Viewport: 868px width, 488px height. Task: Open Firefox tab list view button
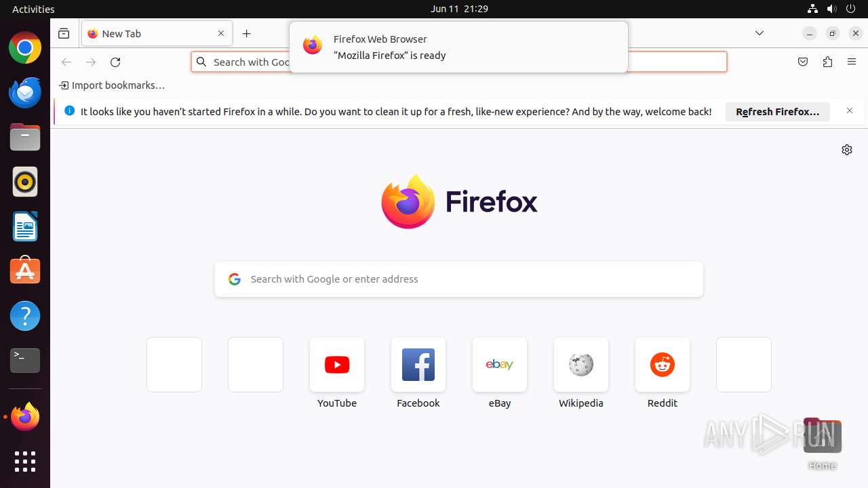64,33
